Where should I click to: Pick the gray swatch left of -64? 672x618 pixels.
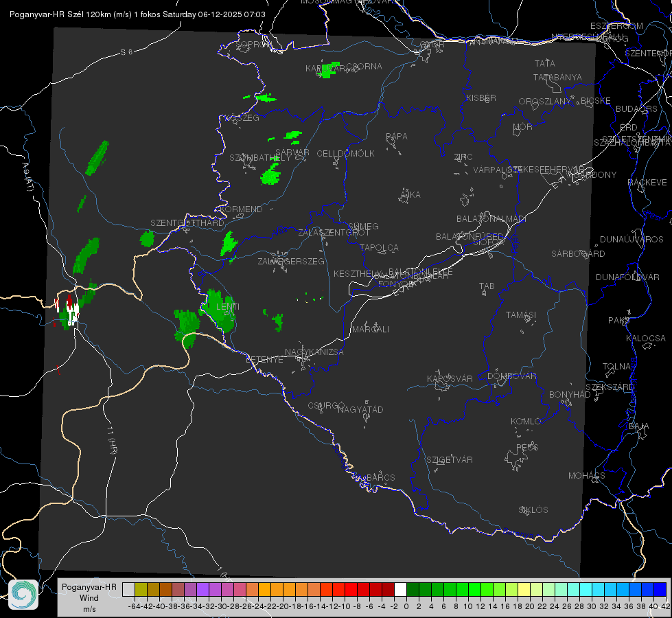[128, 589]
